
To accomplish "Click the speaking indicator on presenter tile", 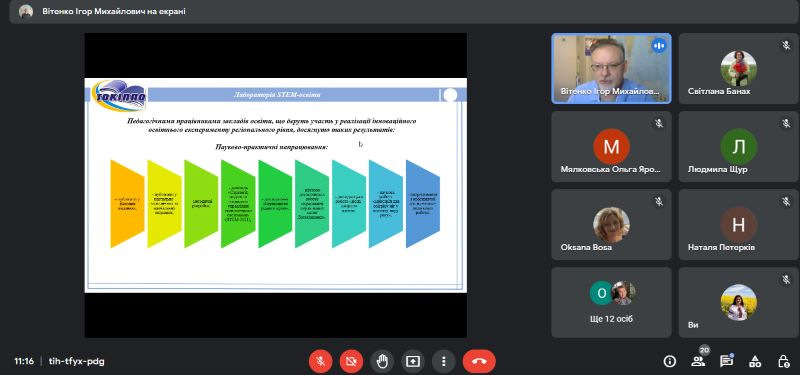I will pos(659,46).
